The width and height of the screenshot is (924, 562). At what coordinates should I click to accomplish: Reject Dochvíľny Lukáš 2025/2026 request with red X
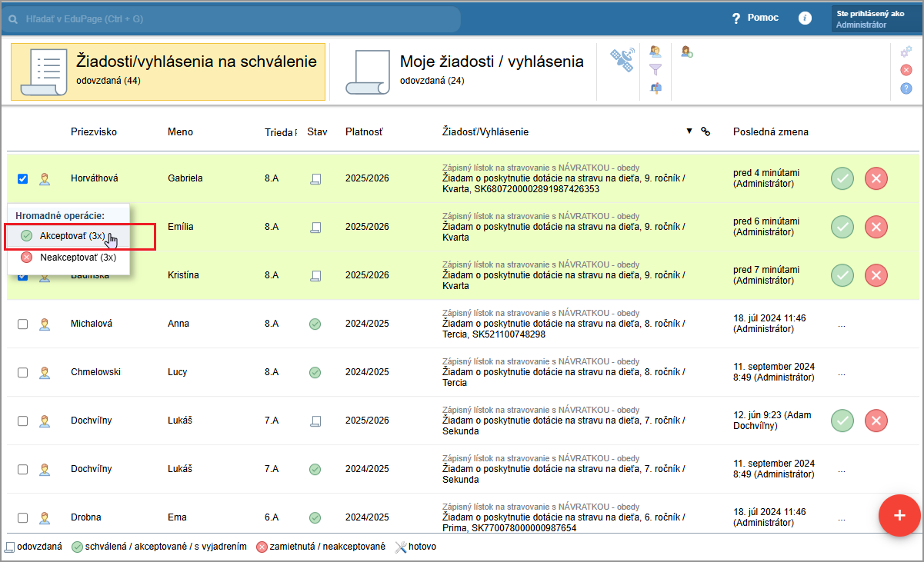tap(876, 421)
